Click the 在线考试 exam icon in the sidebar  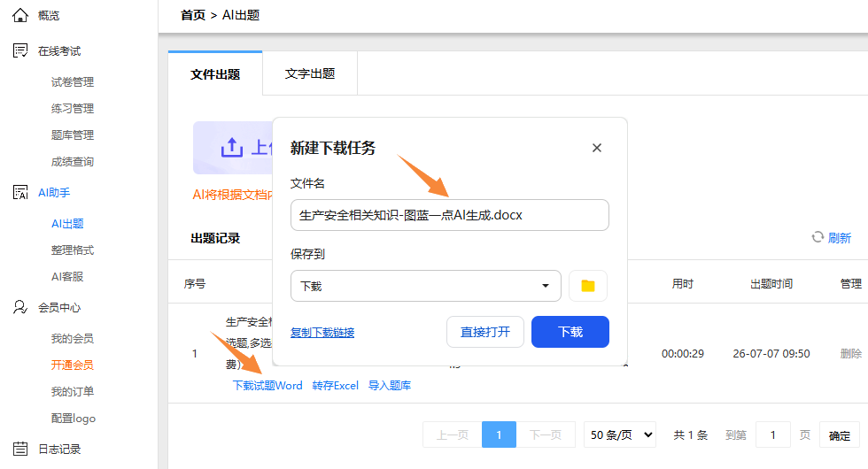(x=20, y=51)
